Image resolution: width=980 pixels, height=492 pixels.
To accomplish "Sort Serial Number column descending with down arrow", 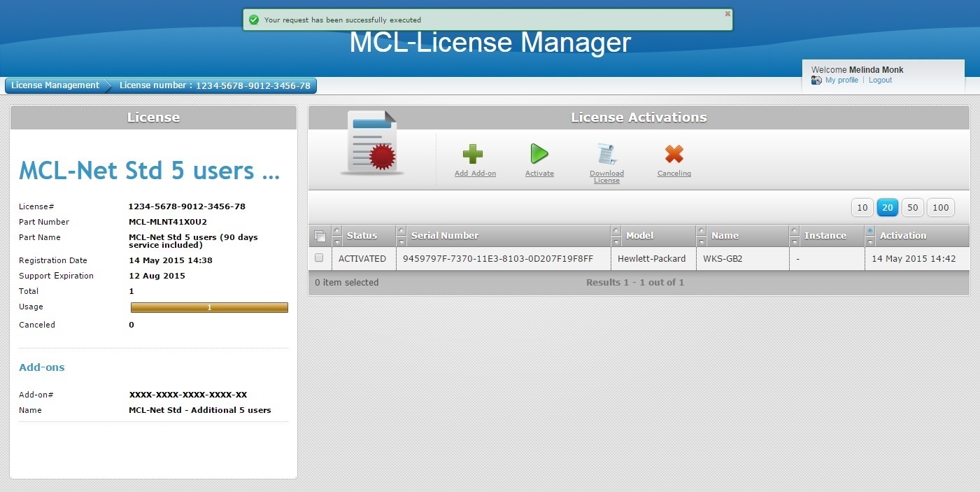I will (x=401, y=241).
